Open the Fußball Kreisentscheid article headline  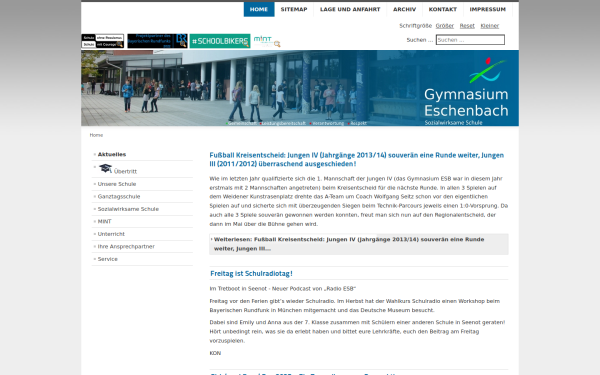(357, 159)
